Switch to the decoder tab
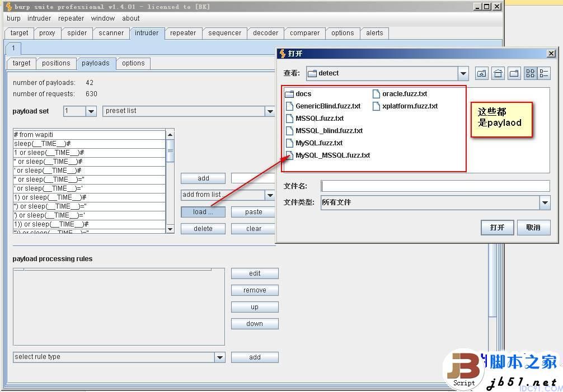This screenshot has height=392, width=563. 265,33
